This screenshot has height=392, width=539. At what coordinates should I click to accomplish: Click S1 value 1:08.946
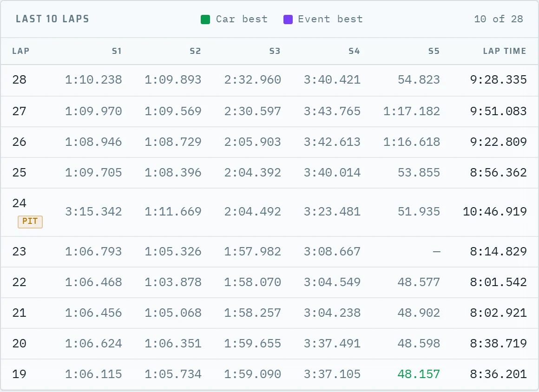coord(93,142)
